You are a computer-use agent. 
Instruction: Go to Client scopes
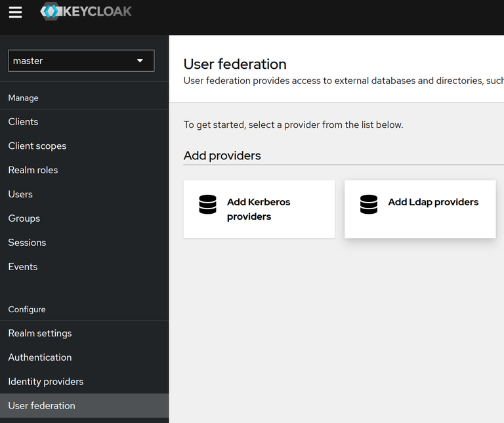84,146
